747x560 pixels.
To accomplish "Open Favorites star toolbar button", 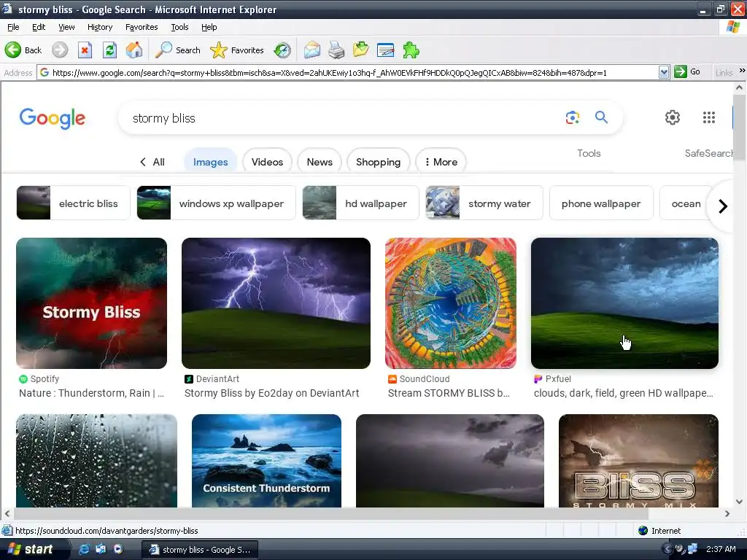I will coord(237,50).
